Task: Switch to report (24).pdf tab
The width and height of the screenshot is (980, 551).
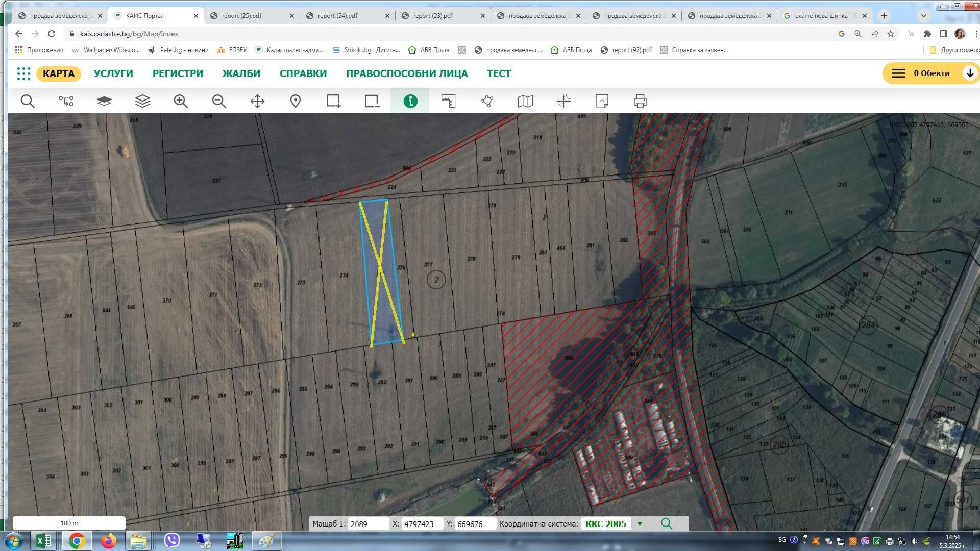Action: (x=337, y=16)
